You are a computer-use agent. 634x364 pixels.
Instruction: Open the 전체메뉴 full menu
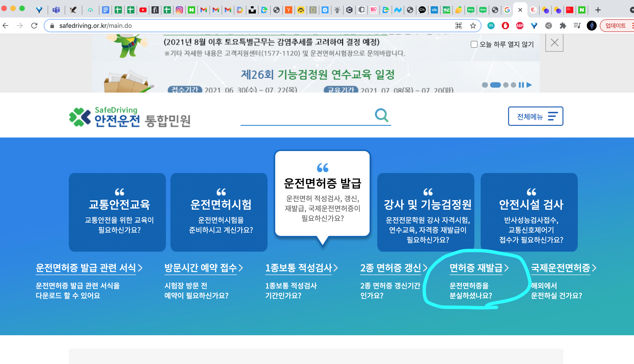pos(536,116)
